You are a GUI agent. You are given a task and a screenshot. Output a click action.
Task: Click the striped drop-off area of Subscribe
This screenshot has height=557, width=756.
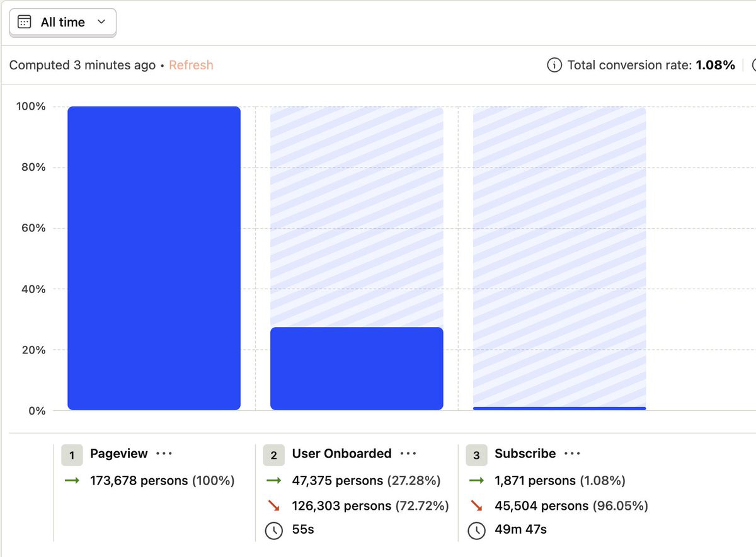[559, 256]
